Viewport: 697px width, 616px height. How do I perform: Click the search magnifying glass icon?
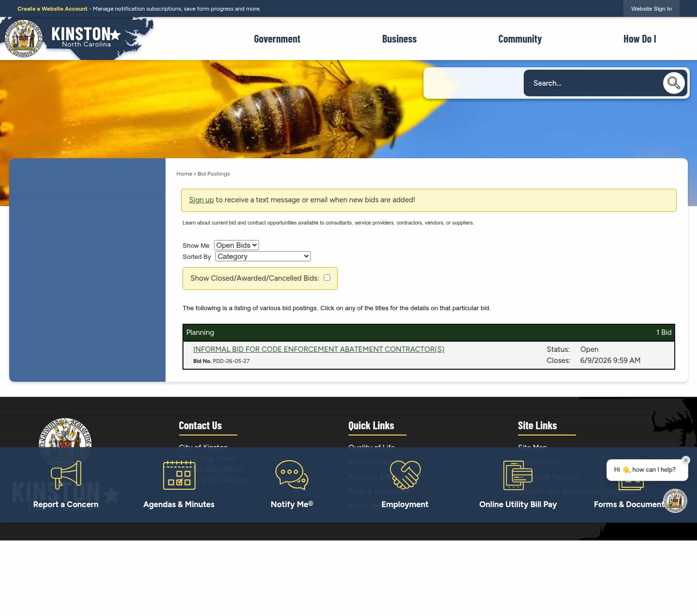pos(674,83)
